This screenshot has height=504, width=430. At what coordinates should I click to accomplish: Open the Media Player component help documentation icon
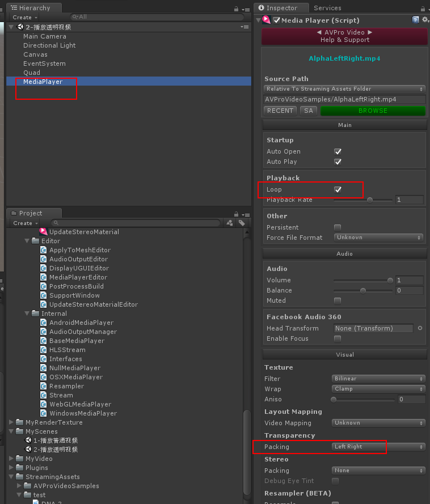(x=416, y=20)
